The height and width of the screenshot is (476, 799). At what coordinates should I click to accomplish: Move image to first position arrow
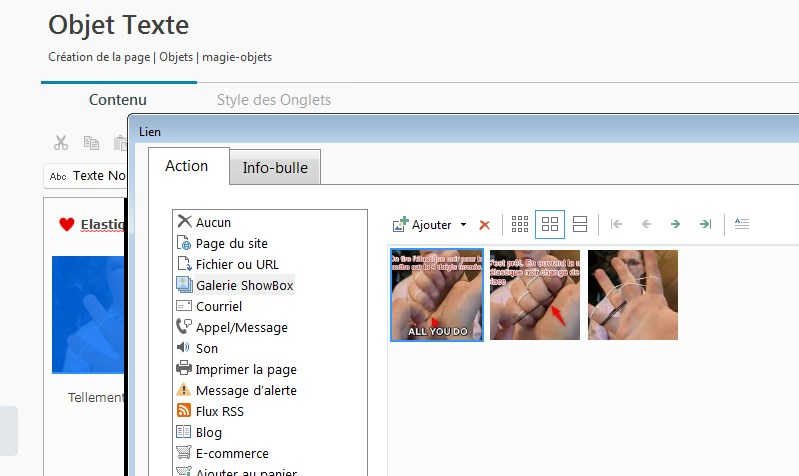(616, 224)
